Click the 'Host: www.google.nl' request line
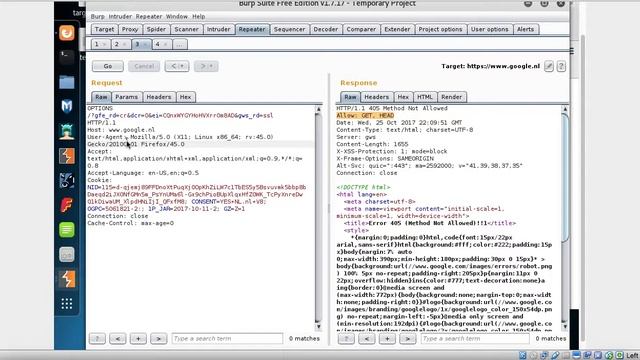 pyautogui.click(x=121, y=130)
